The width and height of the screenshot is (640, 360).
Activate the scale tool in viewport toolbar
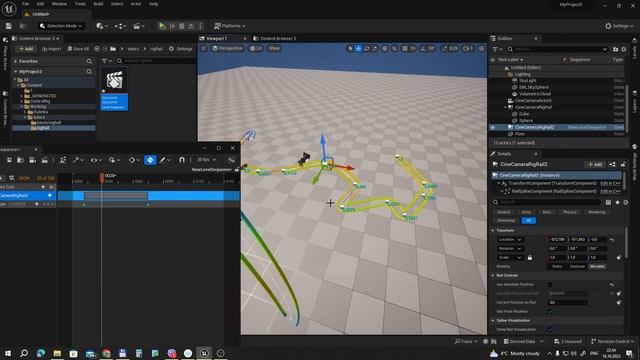tap(375, 48)
